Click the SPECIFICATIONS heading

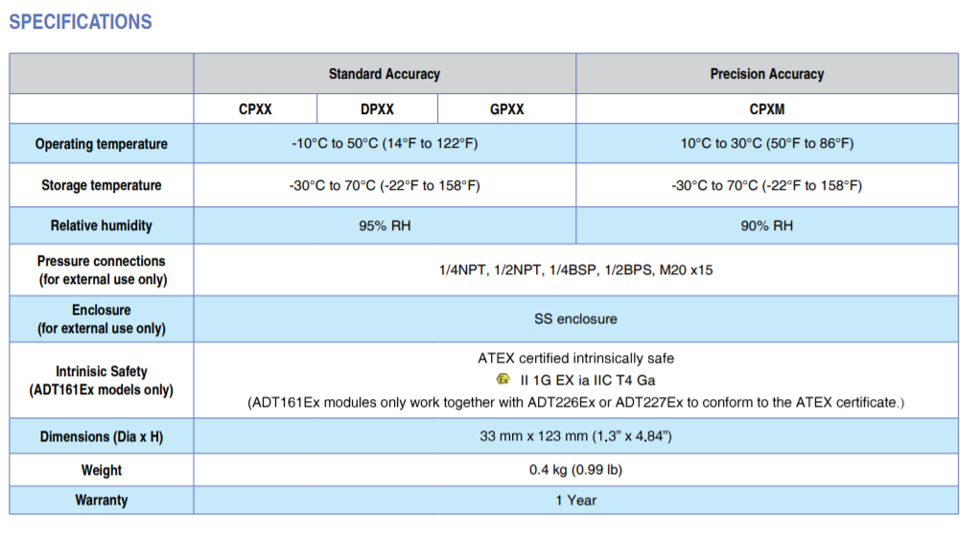pos(80,22)
